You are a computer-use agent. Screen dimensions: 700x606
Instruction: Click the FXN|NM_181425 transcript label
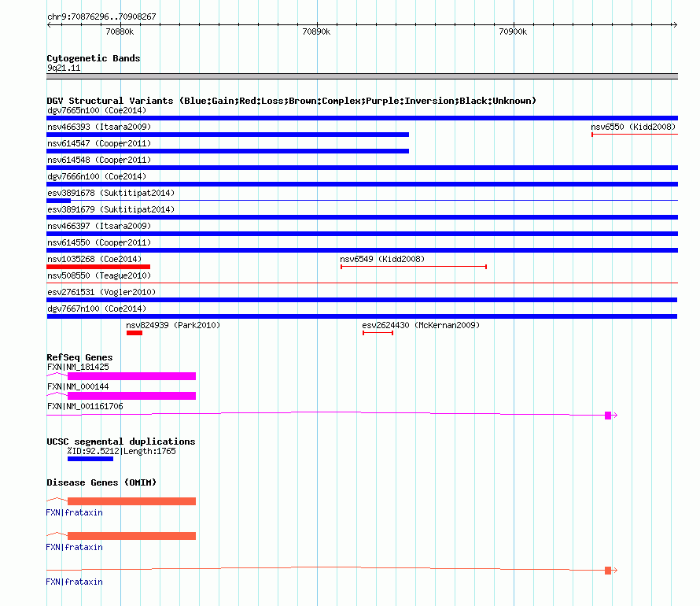[x=78, y=367]
